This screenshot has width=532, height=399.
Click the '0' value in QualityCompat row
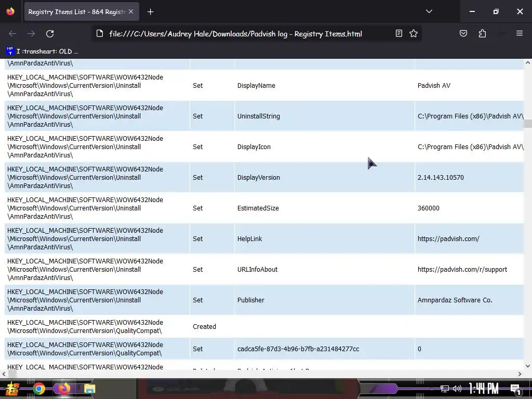click(419, 349)
